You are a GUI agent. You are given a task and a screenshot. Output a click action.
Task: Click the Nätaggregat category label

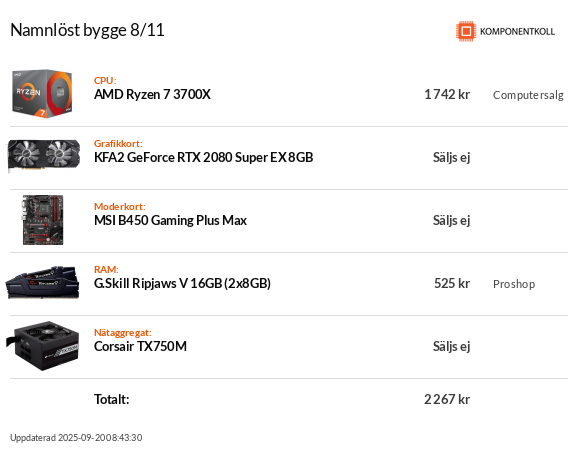(123, 333)
